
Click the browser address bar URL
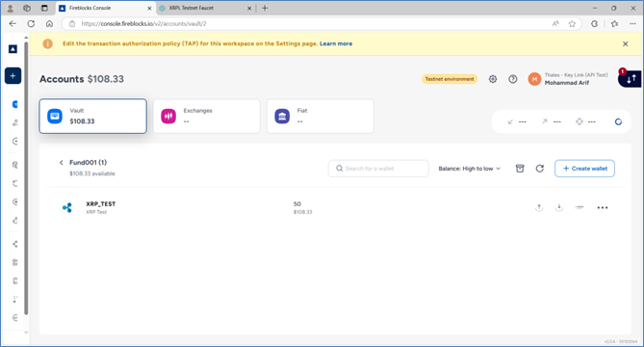[143, 24]
